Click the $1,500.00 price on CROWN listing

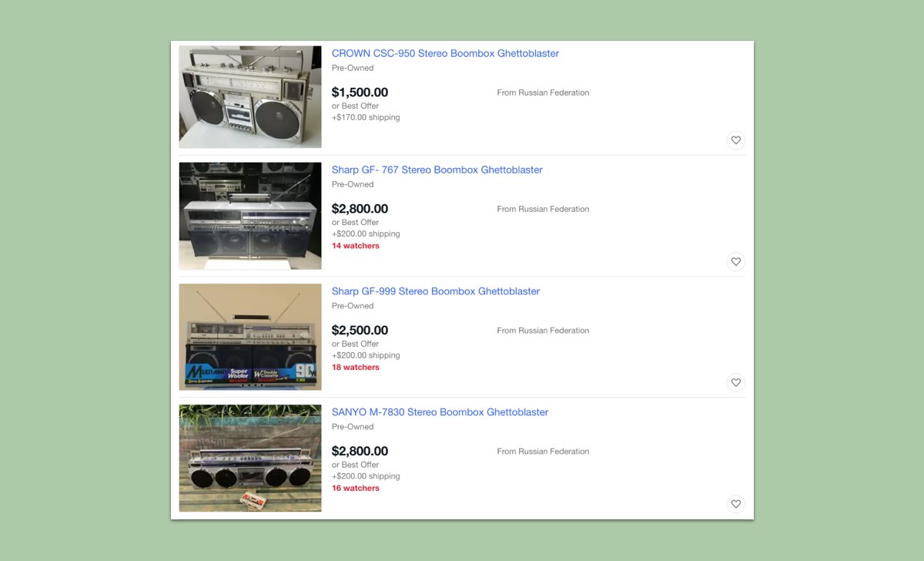click(360, 92)
